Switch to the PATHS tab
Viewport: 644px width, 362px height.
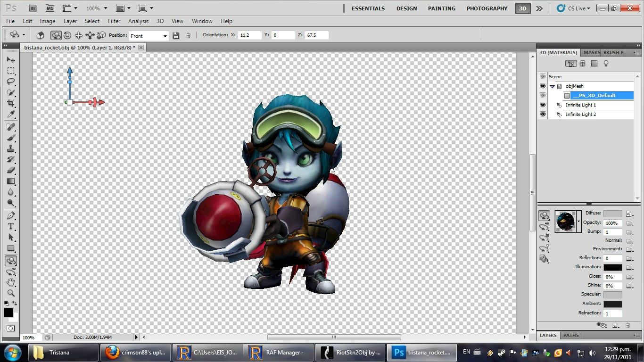(571, 335)
